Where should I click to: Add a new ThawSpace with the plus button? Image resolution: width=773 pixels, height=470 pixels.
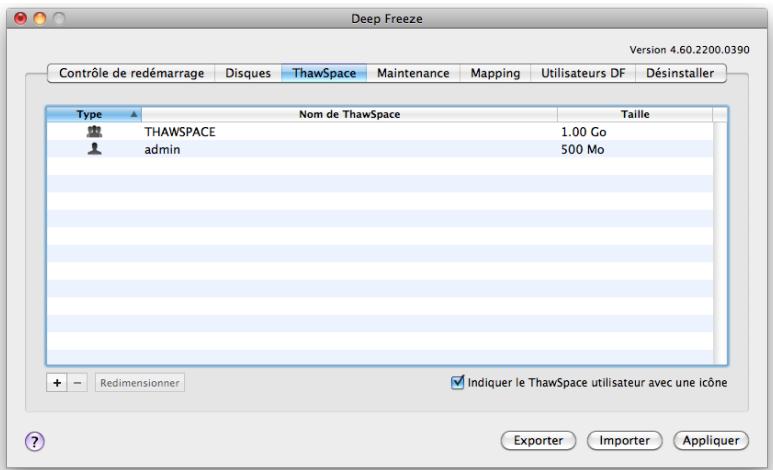(x=57, y=383)
